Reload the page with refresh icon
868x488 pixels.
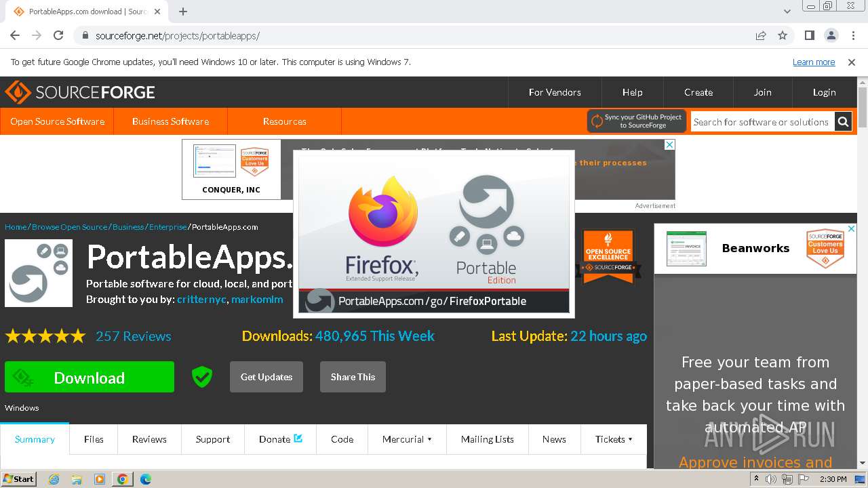coord(58,35)
